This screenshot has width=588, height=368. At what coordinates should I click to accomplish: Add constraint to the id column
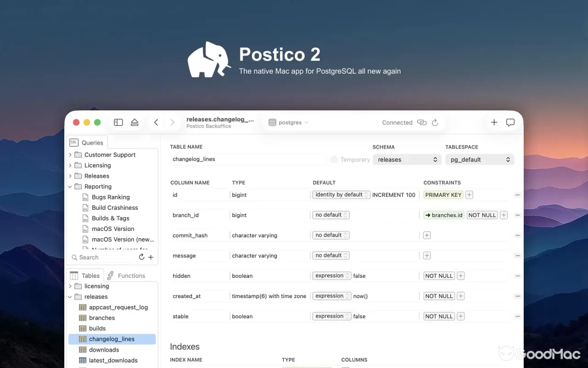tap(469, 195)
